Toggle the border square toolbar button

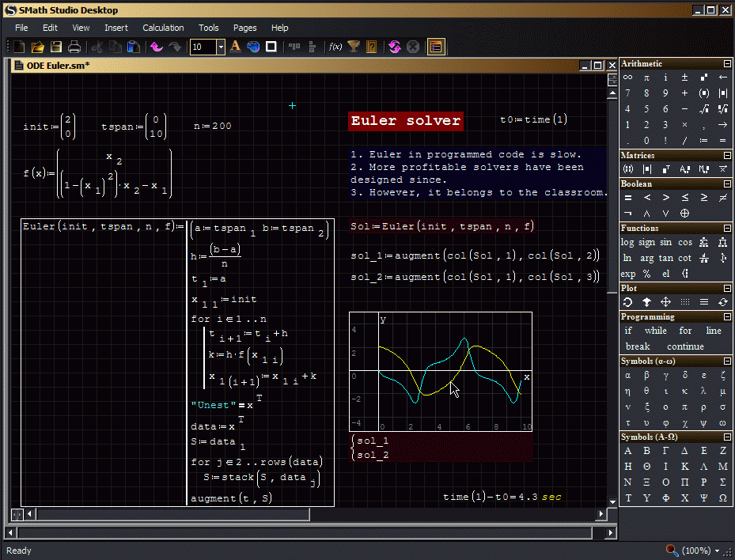click(x=271, y=47)
